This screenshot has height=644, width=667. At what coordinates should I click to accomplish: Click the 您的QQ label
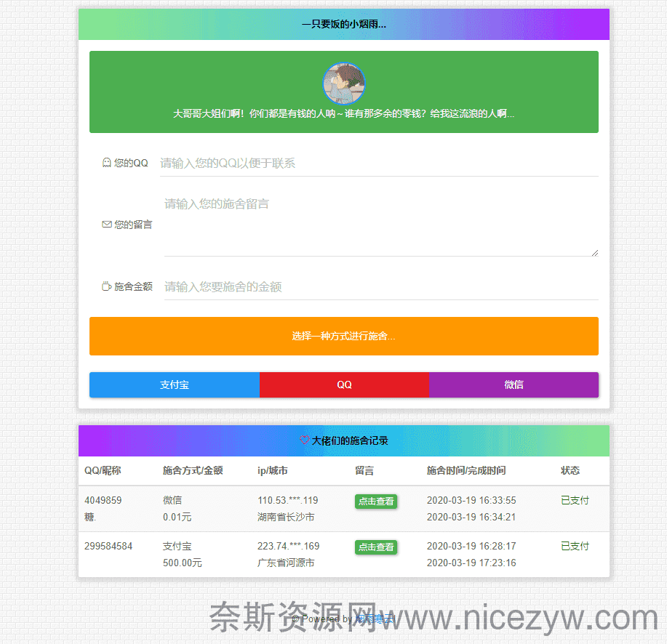pyautogui.click(x=131, y=163)
